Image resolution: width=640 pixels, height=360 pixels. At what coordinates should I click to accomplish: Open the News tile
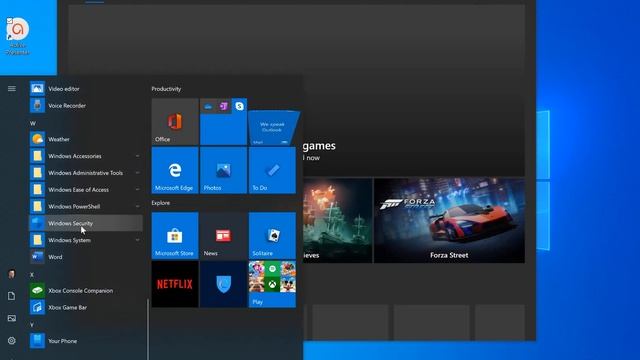tap(223, 236)
